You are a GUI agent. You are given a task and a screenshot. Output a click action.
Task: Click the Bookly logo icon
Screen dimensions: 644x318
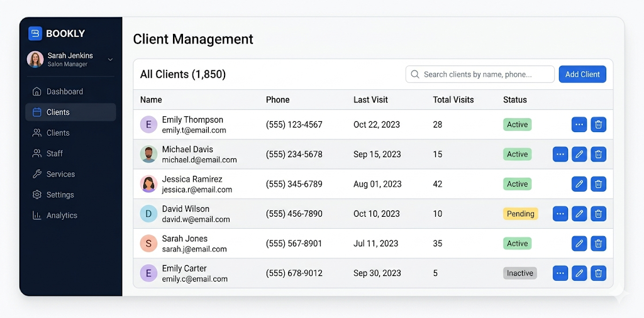[35, 33]
